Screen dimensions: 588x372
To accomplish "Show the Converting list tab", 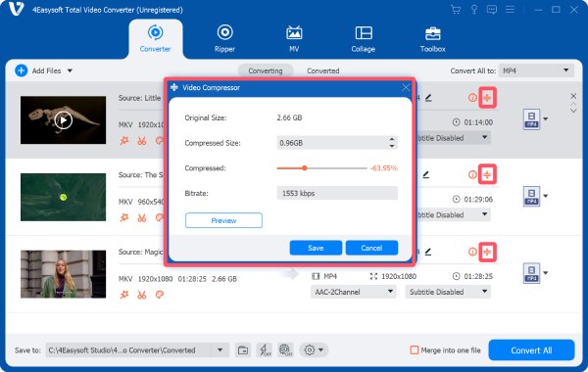I will (x=266, y=70).
